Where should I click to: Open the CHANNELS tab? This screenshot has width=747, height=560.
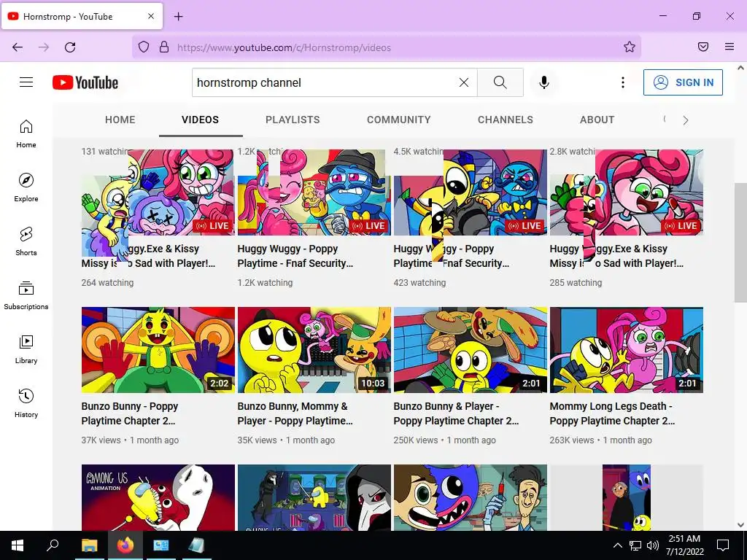[506, 120]
